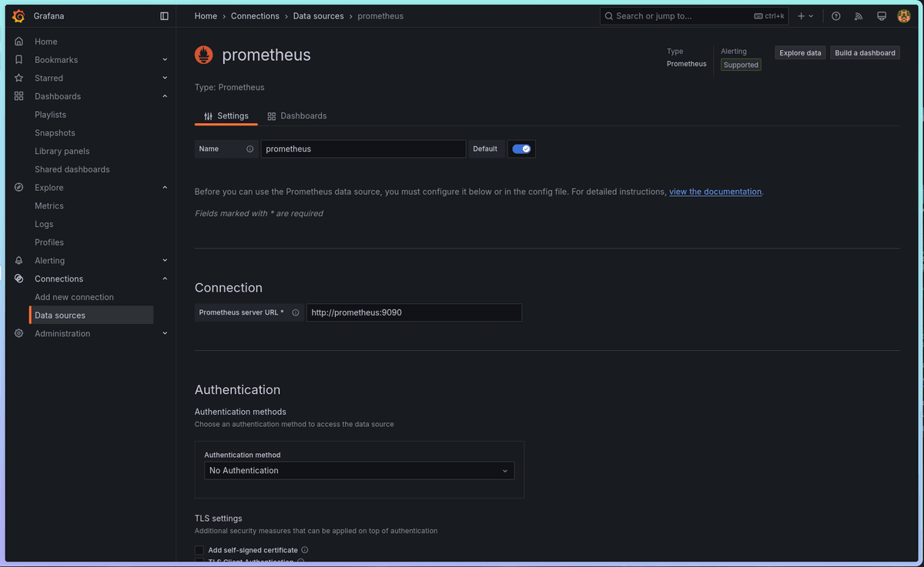This screenshot has height=567, width=924.
Task: Click the Grafana logo icon
Action: (x=18, y=15)
